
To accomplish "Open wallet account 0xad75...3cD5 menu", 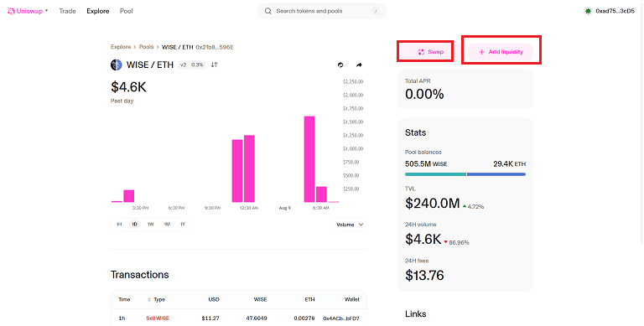I will [610, 11].
